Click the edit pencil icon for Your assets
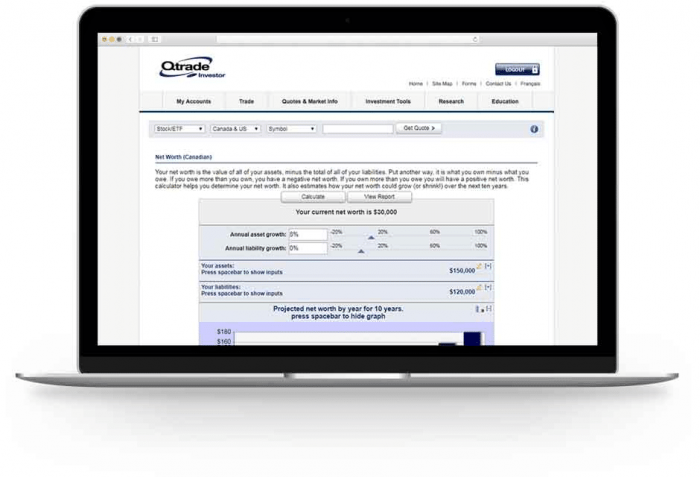 (x=479, y=266)
